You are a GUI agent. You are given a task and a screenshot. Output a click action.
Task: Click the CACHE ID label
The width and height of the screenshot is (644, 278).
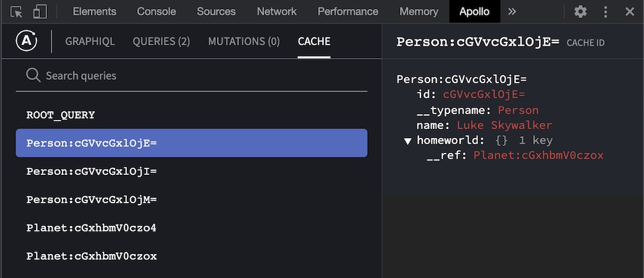(x=585, y=43)
